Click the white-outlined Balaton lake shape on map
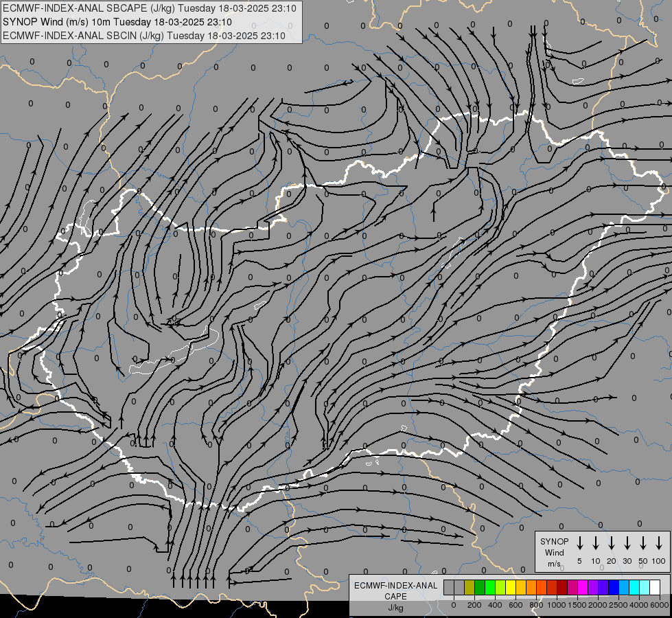This screenshot has height=618, width=672. (174, 352)
